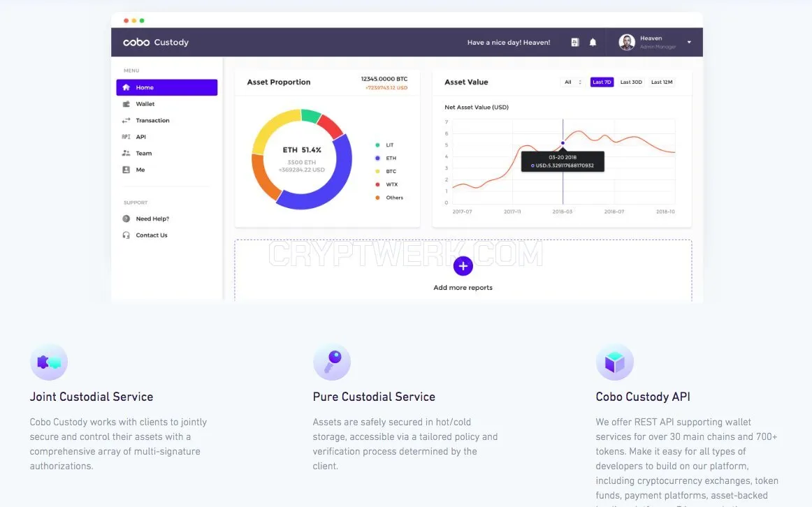
Task: Click the Me contact-card icon
Action: 126,170
